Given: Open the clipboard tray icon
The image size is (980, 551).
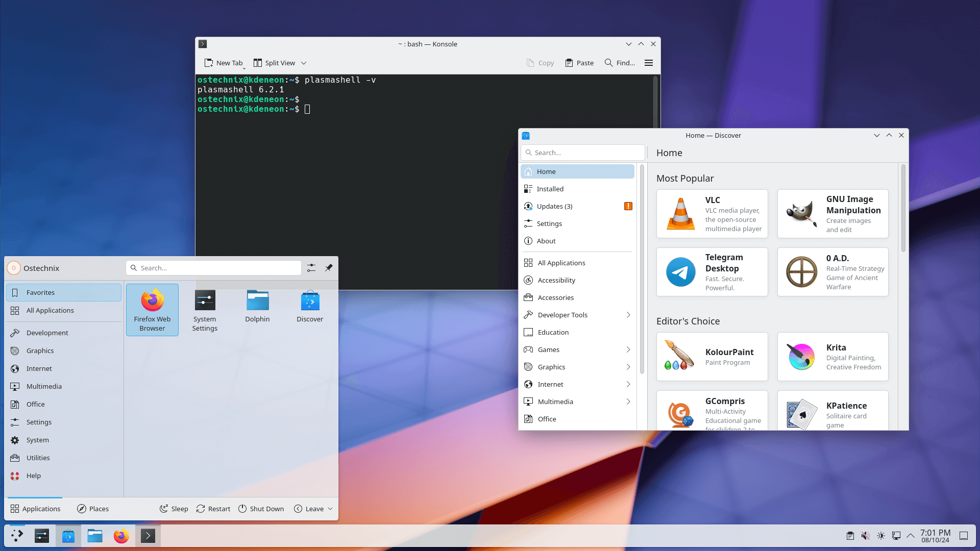Looking at the screenshot, I should pos(850,536).
